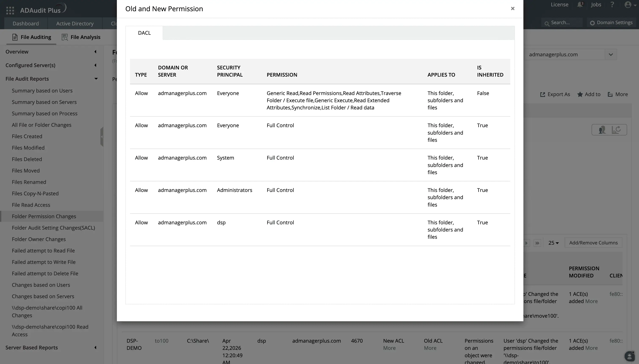Open Files Renamed report
Viewport: 639px width, 364px height.
pos(29,182)
